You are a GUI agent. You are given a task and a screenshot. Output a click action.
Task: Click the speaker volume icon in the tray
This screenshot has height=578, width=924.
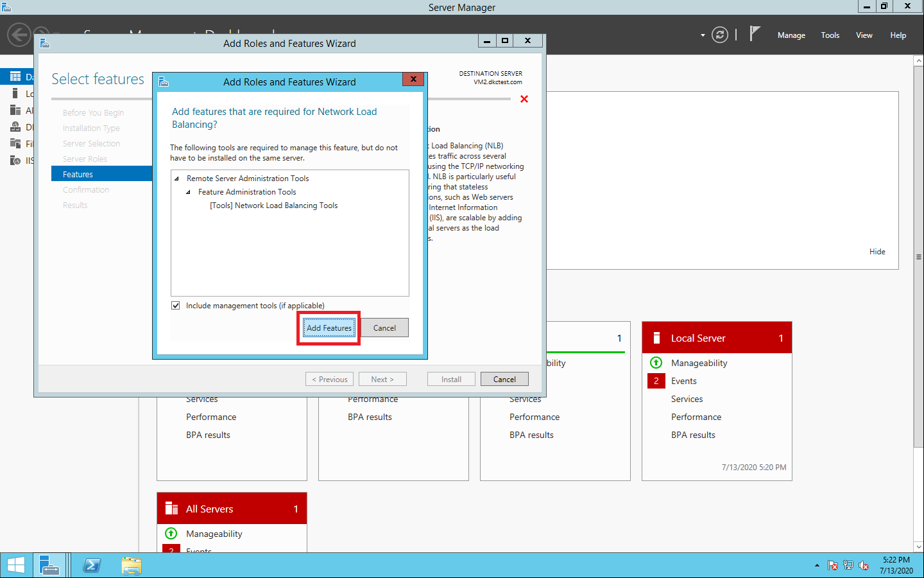click(x=864, y=566)
